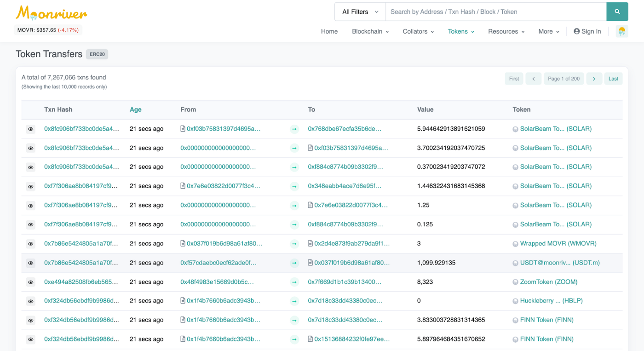The height and width of the screenshot is (351, 644).
Task: Expand the Tokens menu
Action: tap(461, 31)
